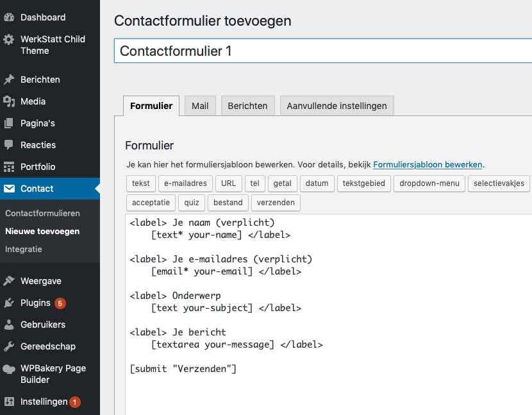Open the Formuliersjabloon bewerken link

(428, 165)
